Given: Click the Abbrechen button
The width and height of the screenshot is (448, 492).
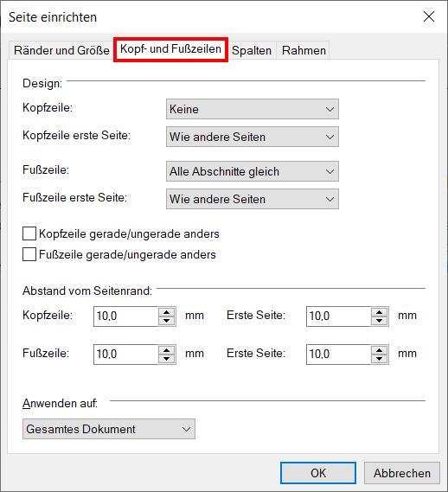Looking at the screenshot, I should (x=402, y=473).
